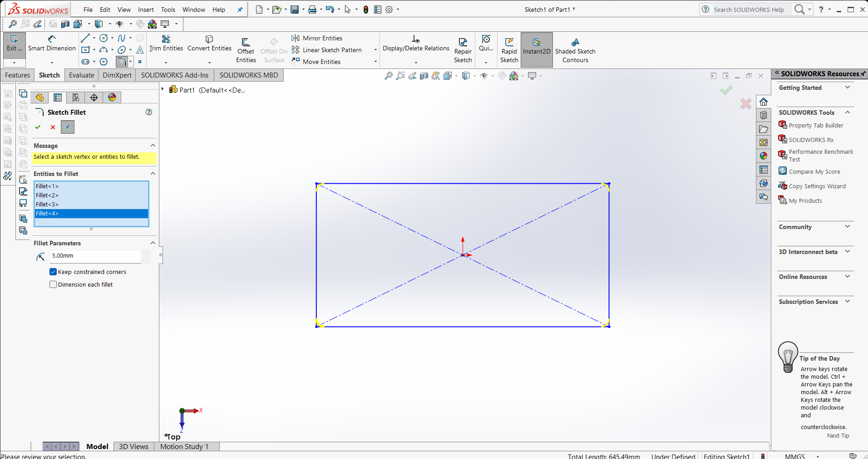This screenshot has width=868, height=459.
Task: Click the Smart Dimension tool
Action: click(x=52, y=44)
